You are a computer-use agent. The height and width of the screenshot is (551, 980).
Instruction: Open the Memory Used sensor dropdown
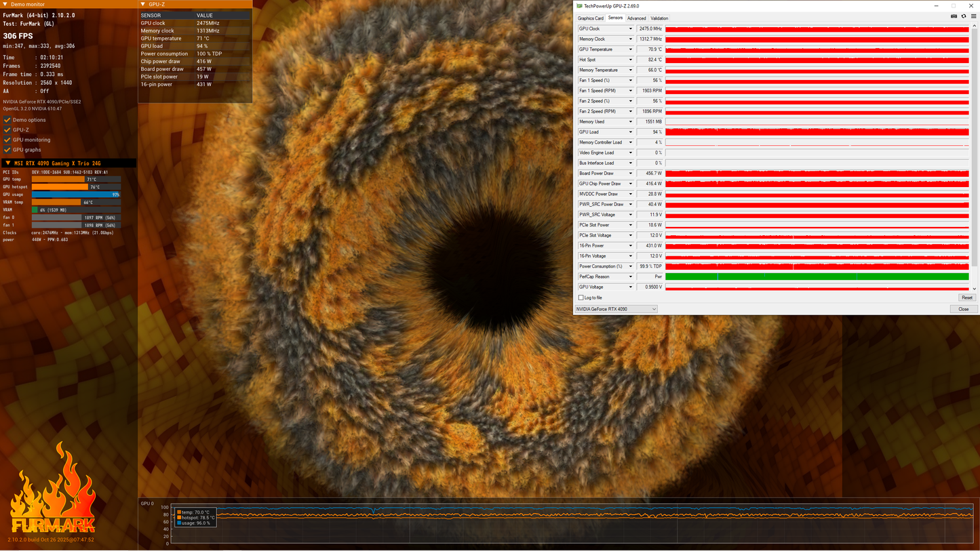click(x=631, y=122)
